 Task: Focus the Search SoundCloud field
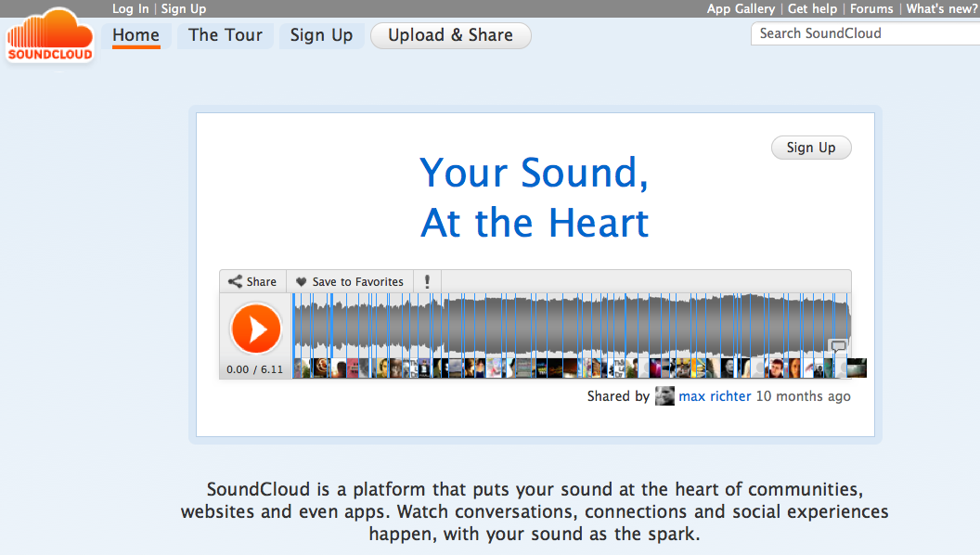click(866, 33)
